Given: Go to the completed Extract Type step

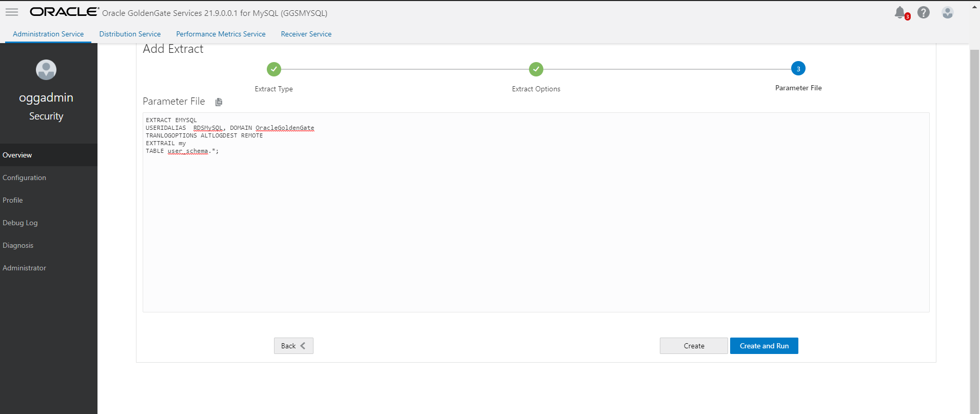Looking at the screenshot, I should (274, 69).
